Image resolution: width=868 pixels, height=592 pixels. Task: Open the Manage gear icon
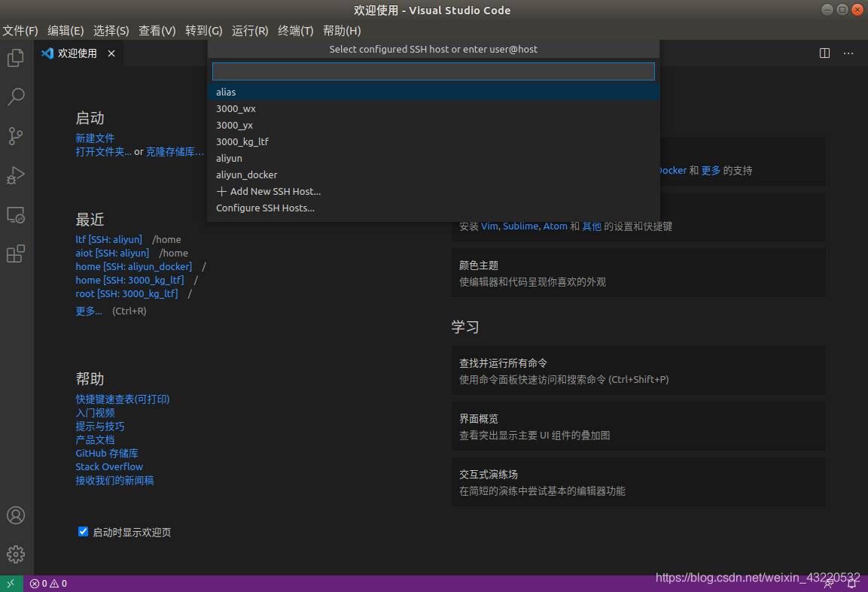[x=16, y=554]
